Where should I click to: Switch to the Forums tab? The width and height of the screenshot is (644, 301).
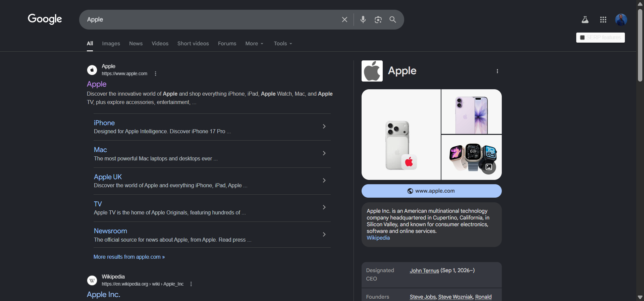(x=227, y=44)
